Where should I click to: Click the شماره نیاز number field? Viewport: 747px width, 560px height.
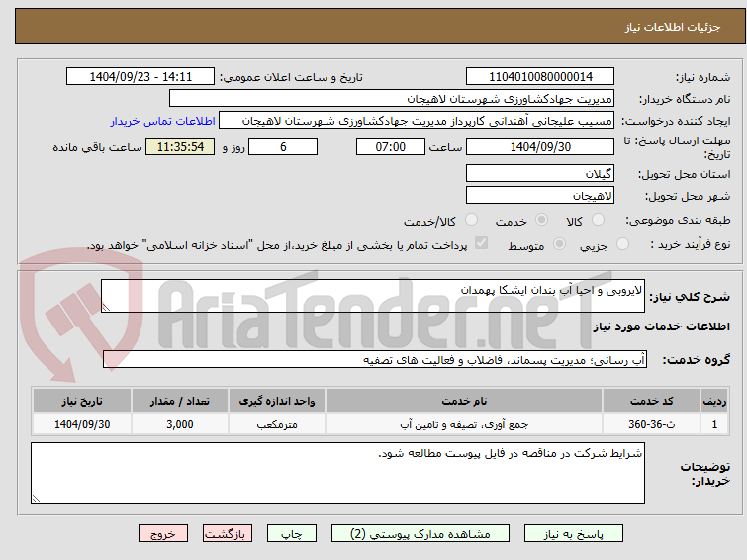click(x=540, y=77)
